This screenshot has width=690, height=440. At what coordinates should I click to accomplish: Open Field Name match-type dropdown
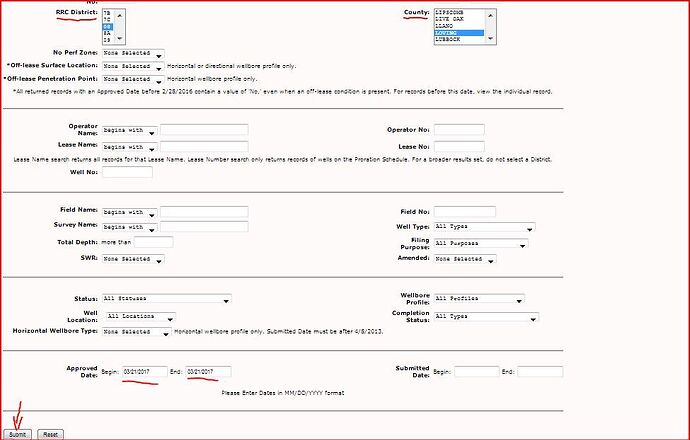129,213
